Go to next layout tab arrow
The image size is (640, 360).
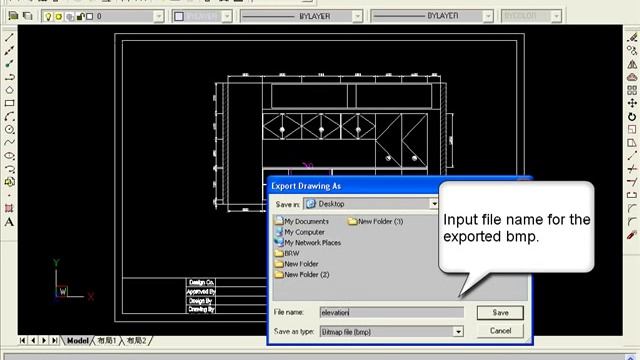(44, 340)
